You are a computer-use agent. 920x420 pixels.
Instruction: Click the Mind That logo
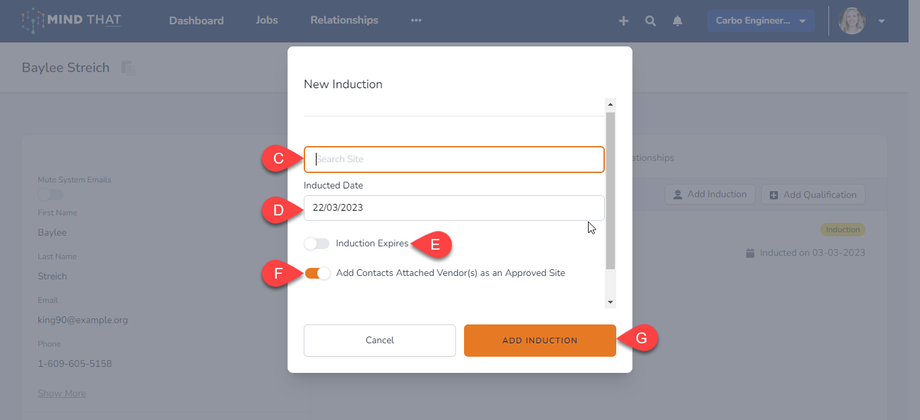70,20
